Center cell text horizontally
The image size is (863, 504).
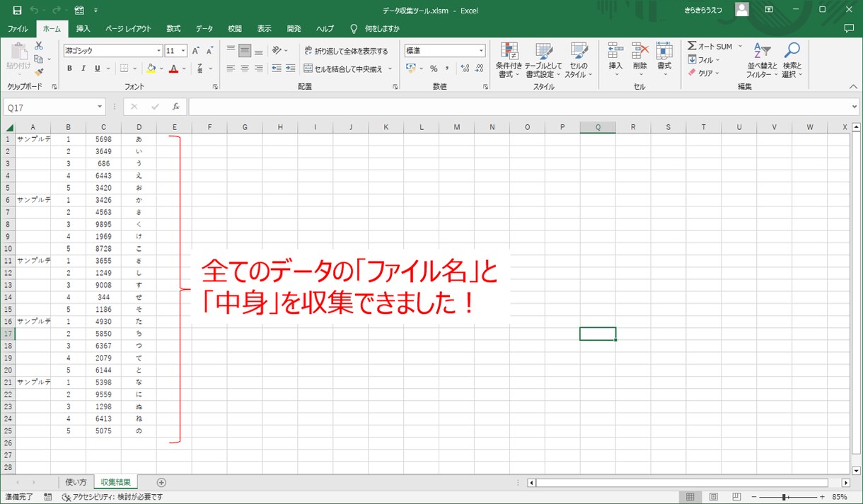pos(245,69)
